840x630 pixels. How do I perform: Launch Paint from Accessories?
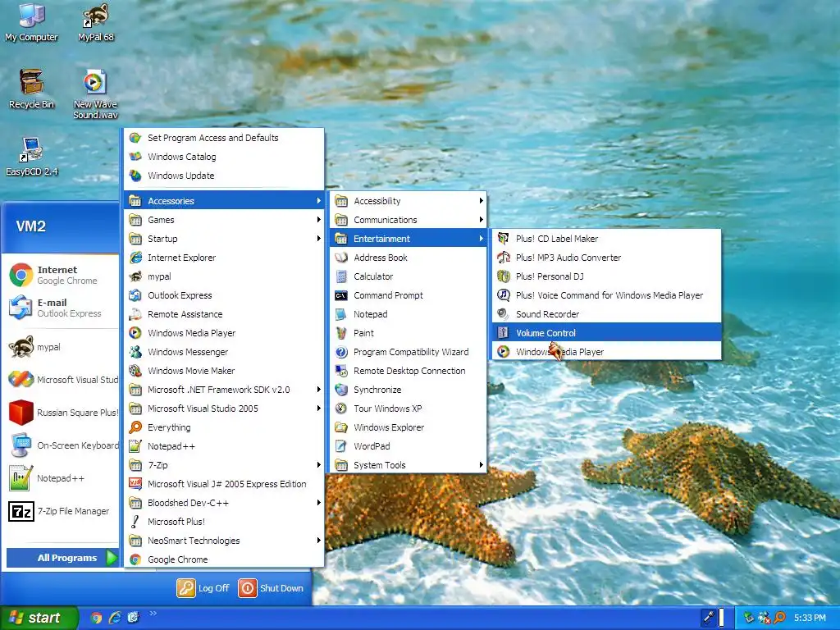pos(409,333)
